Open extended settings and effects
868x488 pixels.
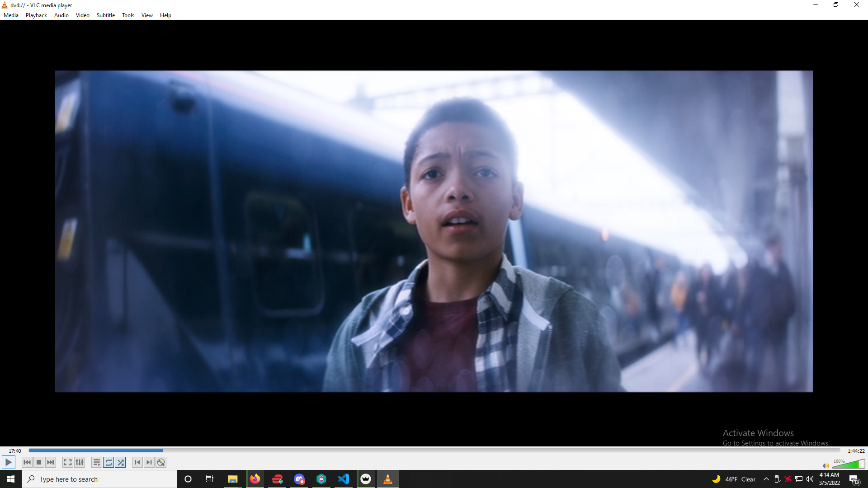click(80, 462)
